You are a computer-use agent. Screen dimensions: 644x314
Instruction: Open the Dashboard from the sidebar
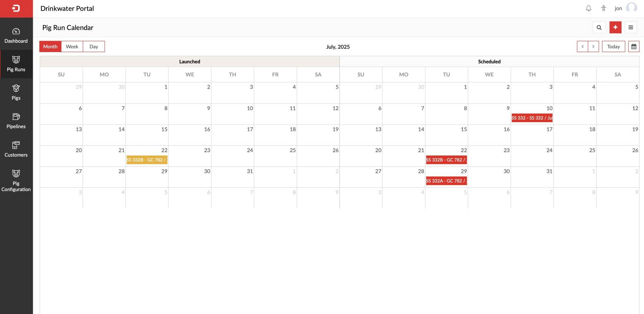tap(16, 36)
